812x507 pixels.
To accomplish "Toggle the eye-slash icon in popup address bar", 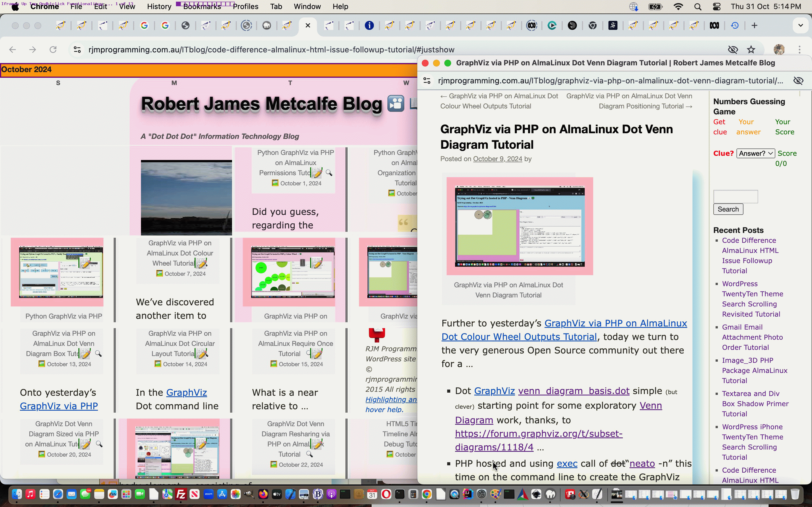I will click(798, 81).
